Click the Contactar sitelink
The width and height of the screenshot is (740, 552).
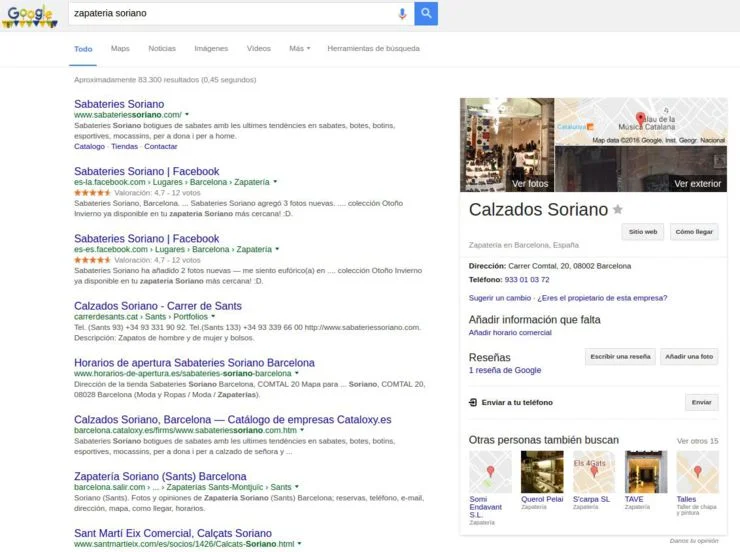coord(161,146)
